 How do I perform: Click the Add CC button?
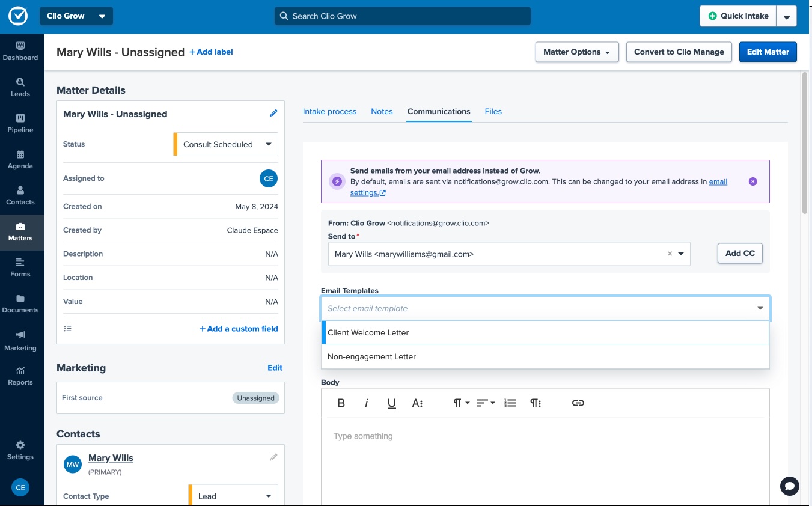click(739, 254)
